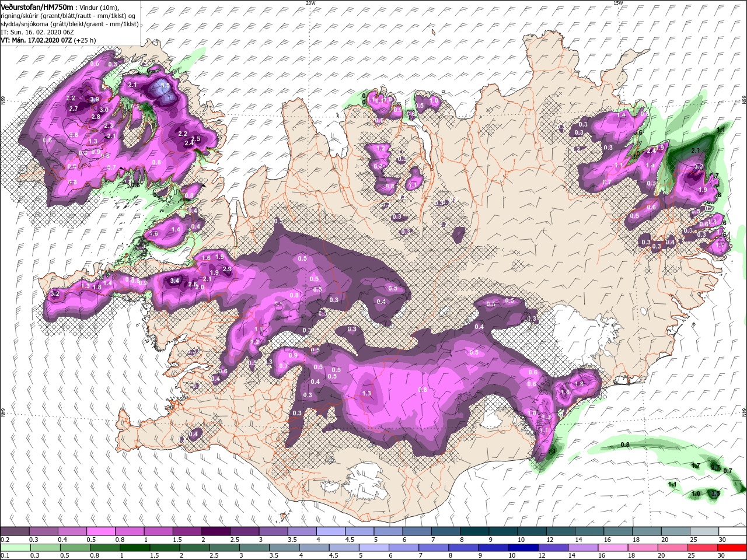Click the 15W longitude label
747x560 pixels.
(x=618, y=3)
